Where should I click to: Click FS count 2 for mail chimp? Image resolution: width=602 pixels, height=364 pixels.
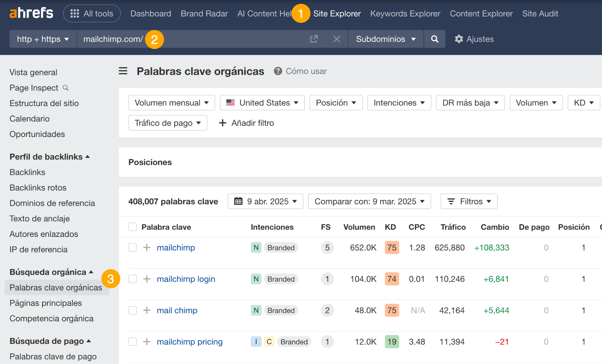[327, 310]
